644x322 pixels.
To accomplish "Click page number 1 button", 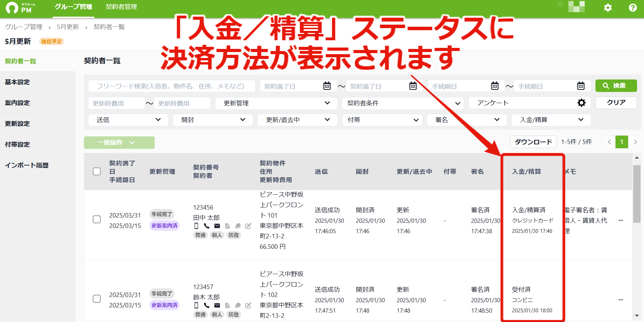I will [x=622, y=142].
